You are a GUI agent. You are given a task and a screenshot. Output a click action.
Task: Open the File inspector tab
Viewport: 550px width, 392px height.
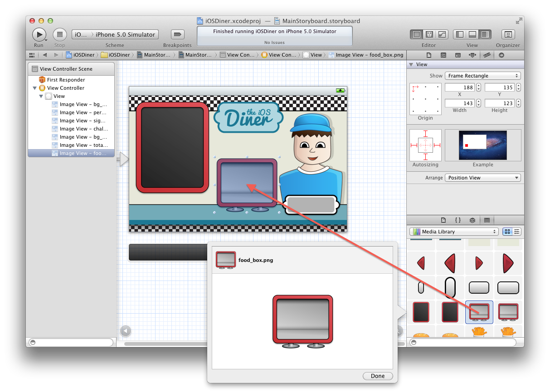click(x=428, y=55)
